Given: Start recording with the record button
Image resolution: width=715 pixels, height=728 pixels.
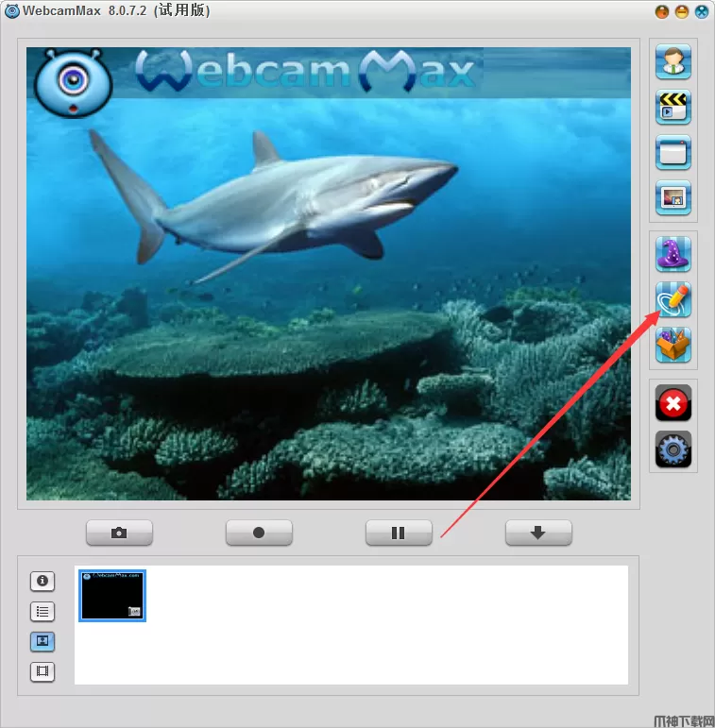Looking at the screenshot, I should pos(259,533).
